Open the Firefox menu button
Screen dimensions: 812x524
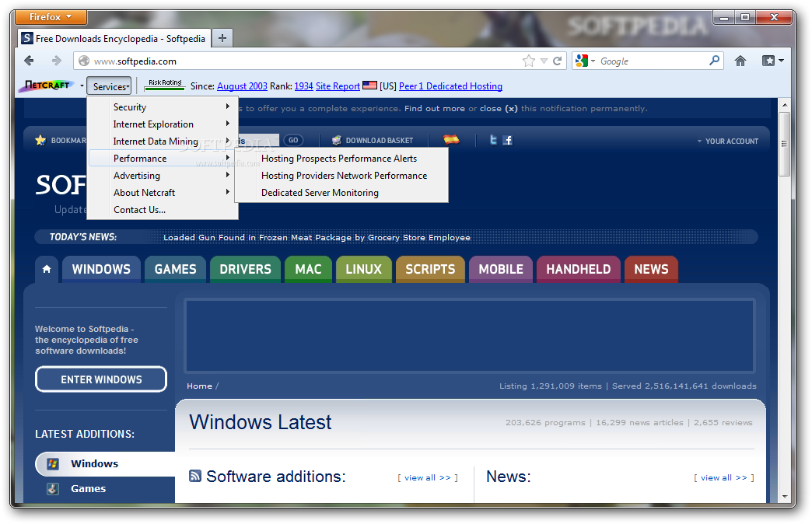51,17
